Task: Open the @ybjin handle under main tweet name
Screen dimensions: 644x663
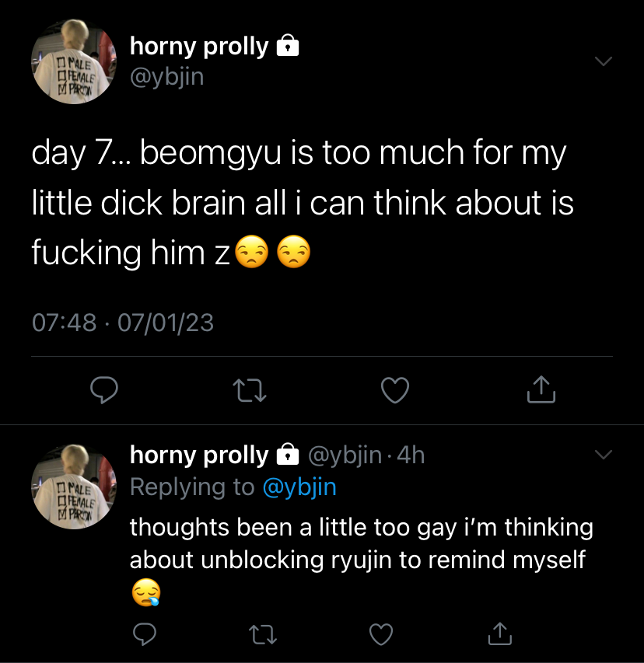Action: point(167,77)
